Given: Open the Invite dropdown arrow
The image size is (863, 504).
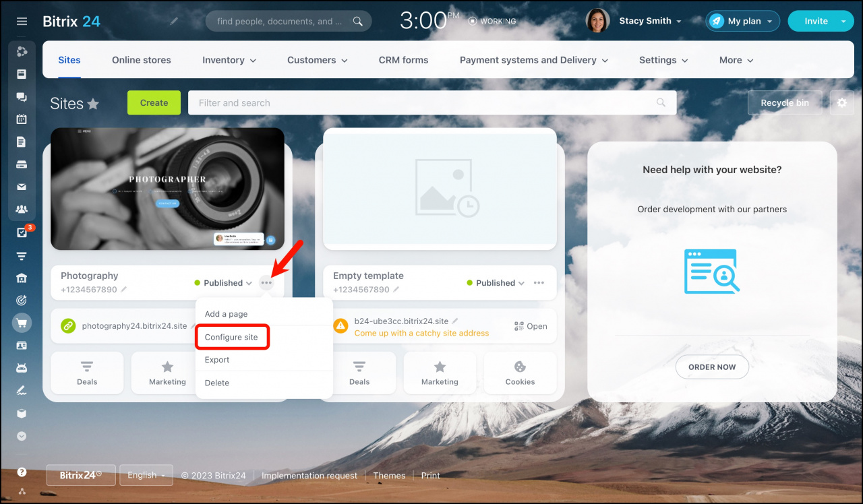Looking at the screenshot, I should coord(843,22).
